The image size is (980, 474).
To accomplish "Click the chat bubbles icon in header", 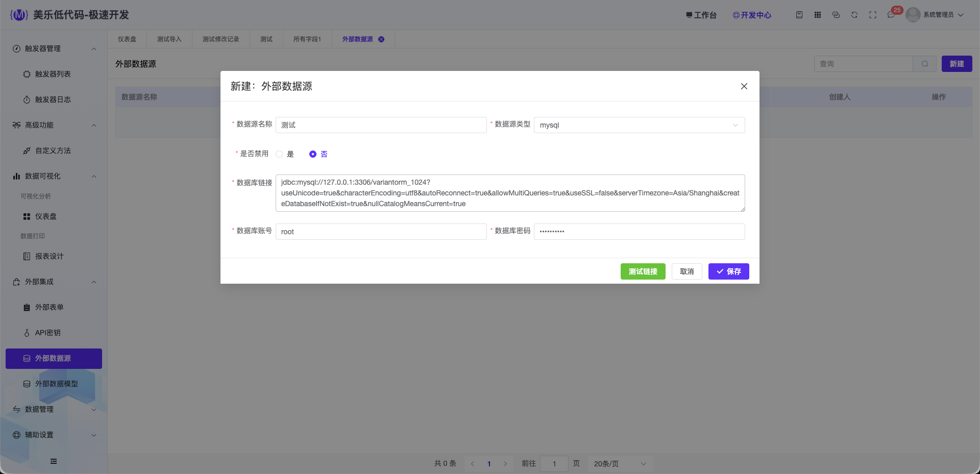I will (x=836, y=15).
